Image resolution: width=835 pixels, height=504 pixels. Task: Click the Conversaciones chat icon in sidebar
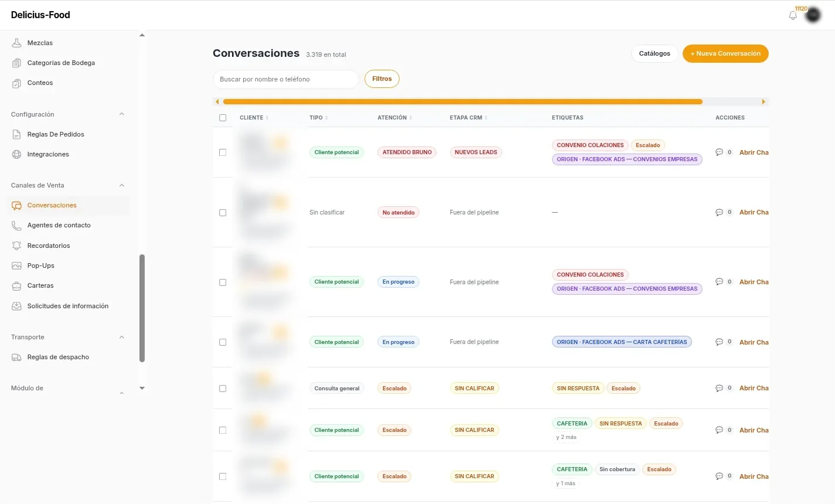tap(16, 205)
